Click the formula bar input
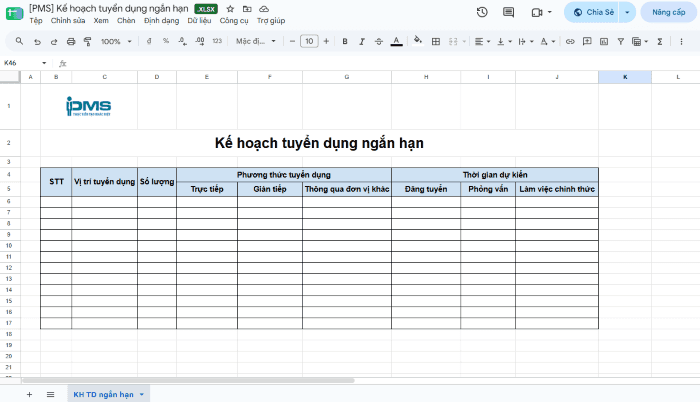This screenshot has width=700, height=402. [384, 63]
